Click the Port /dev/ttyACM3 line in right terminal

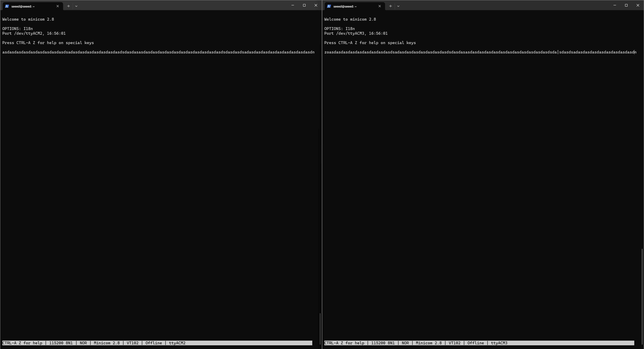point(356,34)
